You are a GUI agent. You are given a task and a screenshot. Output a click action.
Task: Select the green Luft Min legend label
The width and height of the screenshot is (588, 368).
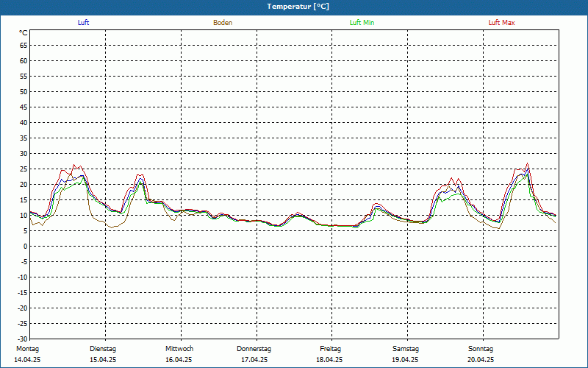pos(362,23)
